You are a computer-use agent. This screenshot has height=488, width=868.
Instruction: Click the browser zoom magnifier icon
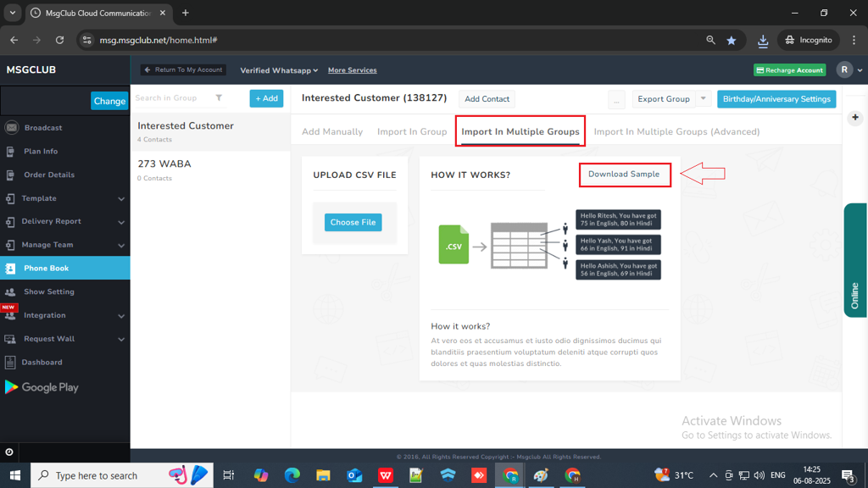pos(711,40)
